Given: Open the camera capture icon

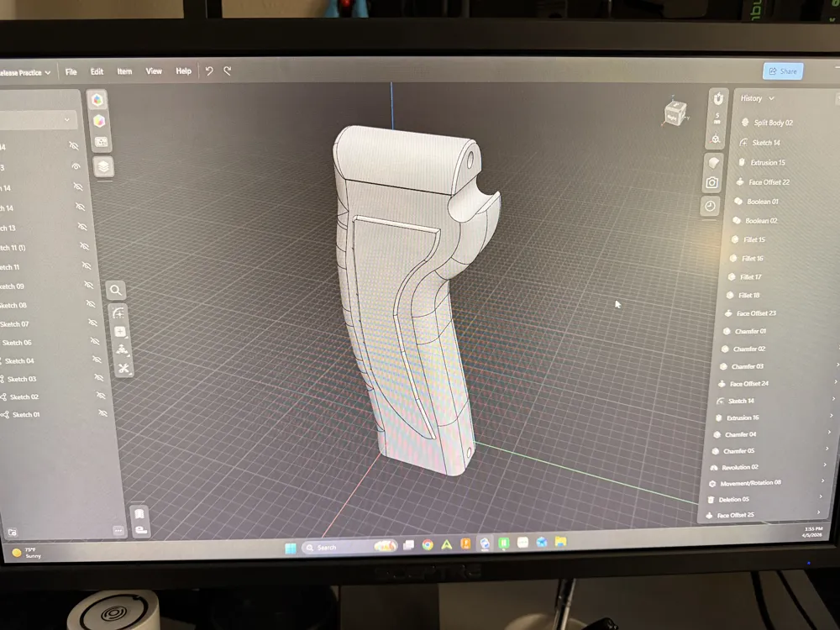Looking at the screenshot, I should [712, 183].
